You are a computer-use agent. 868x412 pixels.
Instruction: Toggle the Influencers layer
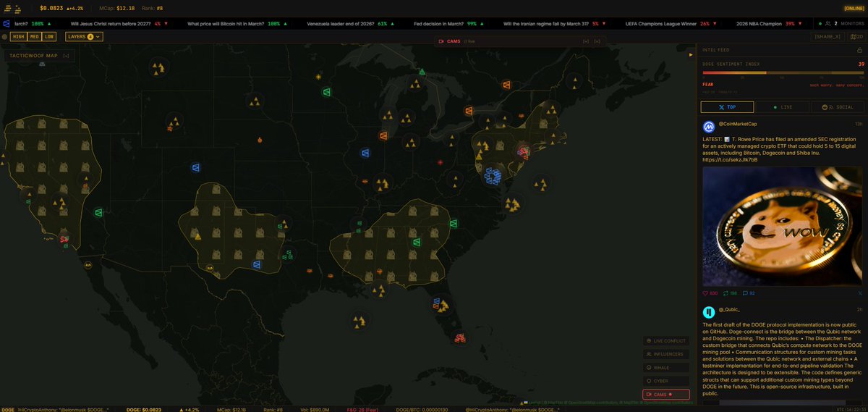(x=665, y=354)
